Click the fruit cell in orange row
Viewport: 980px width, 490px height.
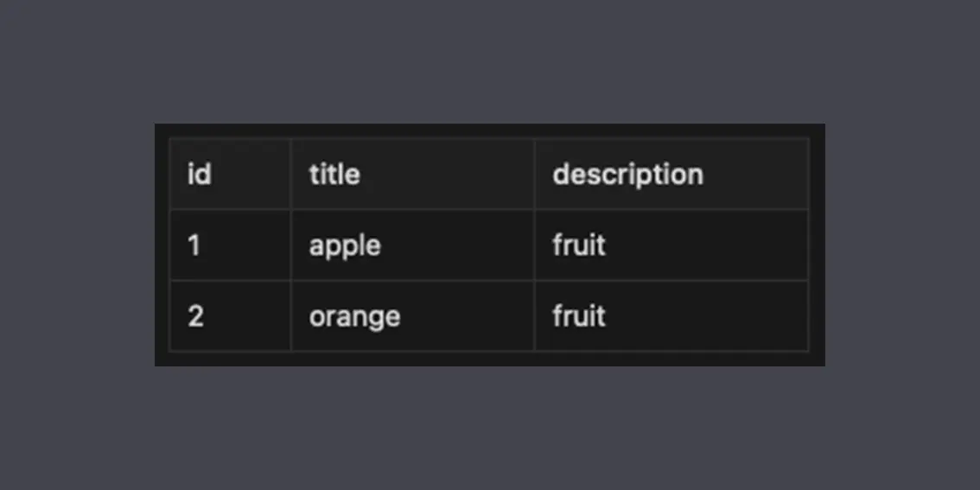pyautogui.click(x=671, y=316)
